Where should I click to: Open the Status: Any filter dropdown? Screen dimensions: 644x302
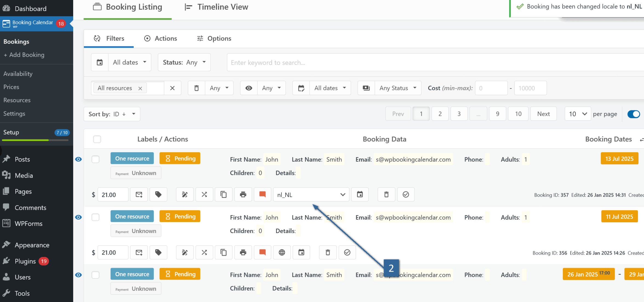tap(184, 62)
